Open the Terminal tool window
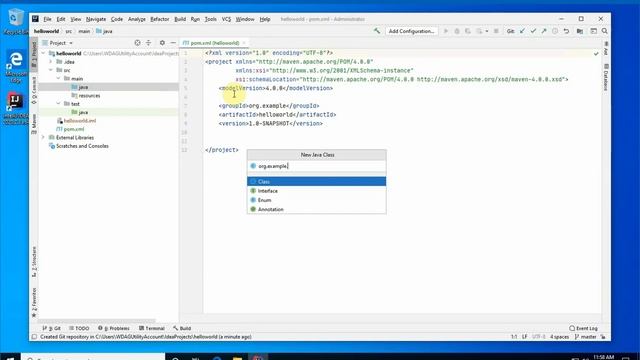The width and height of the screenshot is (640, 360). pos(151,328)
